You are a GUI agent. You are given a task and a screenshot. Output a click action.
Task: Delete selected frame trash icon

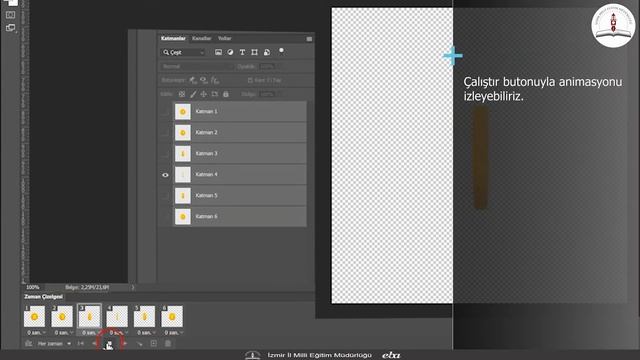(x=168, y=344)
